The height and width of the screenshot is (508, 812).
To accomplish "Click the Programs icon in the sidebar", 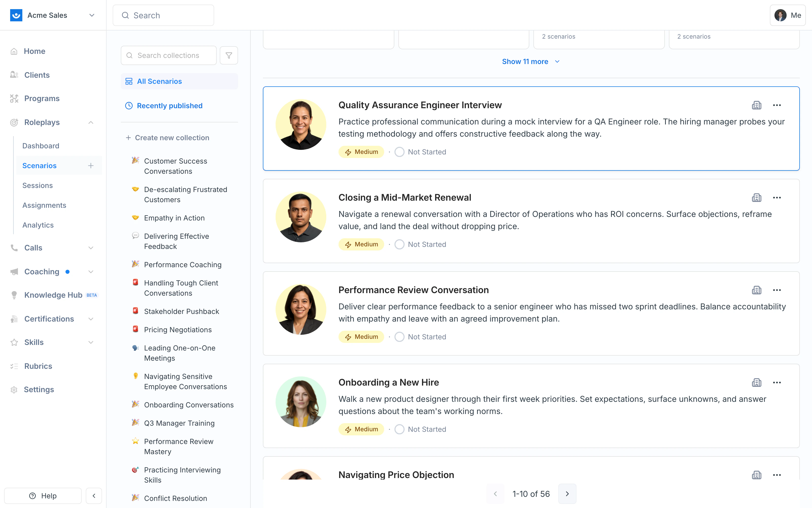I will tap(14, 99).
